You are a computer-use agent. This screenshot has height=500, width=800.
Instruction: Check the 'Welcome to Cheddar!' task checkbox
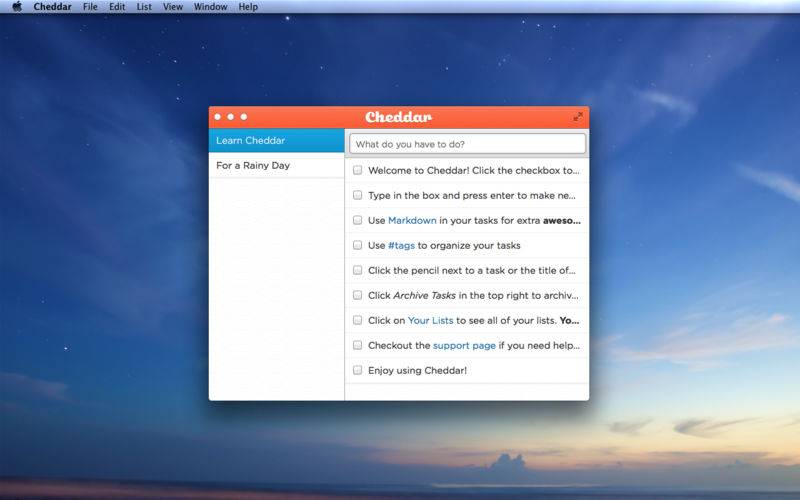(x=358, y=170)
